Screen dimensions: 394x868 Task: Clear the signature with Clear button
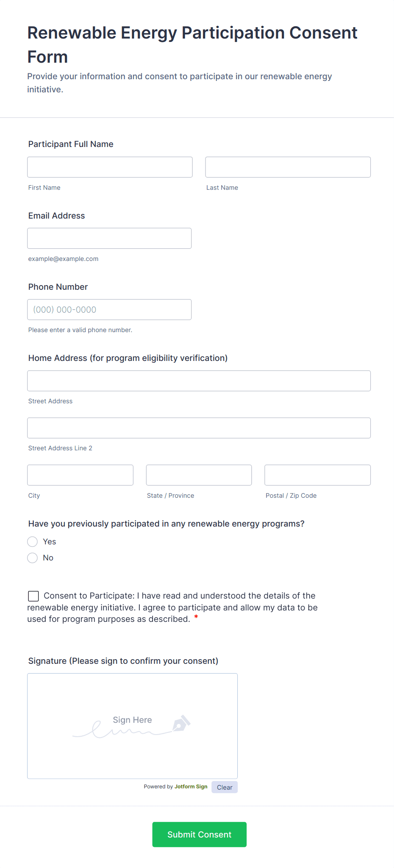[225, 787]
